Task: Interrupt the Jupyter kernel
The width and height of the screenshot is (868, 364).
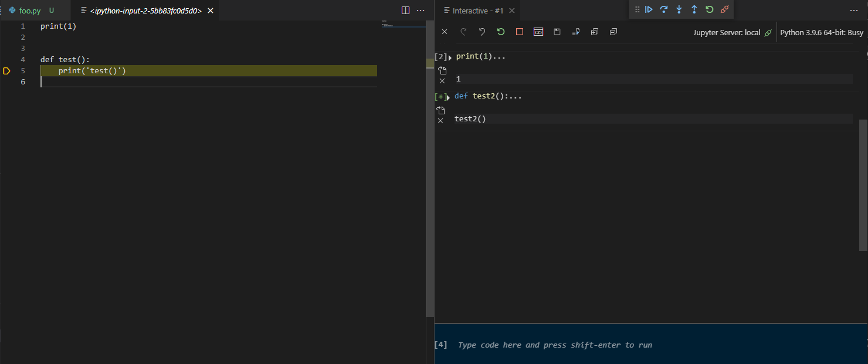Action: point(519,32)
